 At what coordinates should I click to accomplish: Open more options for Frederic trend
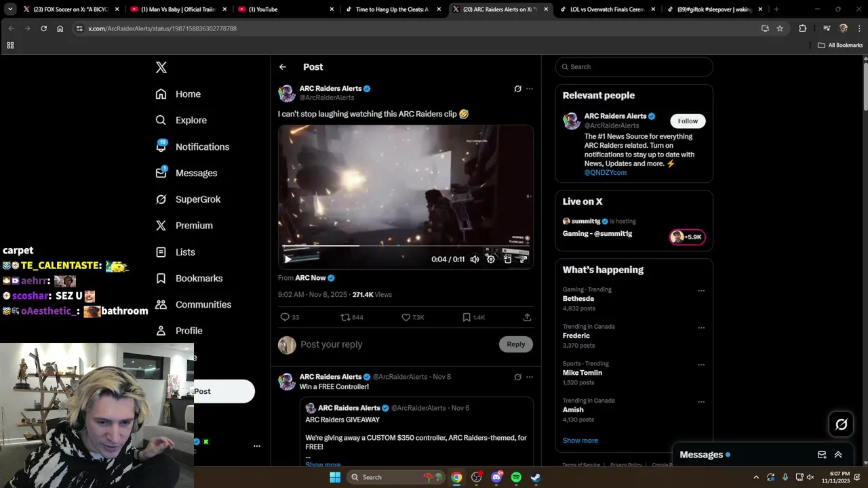(701, 328)
